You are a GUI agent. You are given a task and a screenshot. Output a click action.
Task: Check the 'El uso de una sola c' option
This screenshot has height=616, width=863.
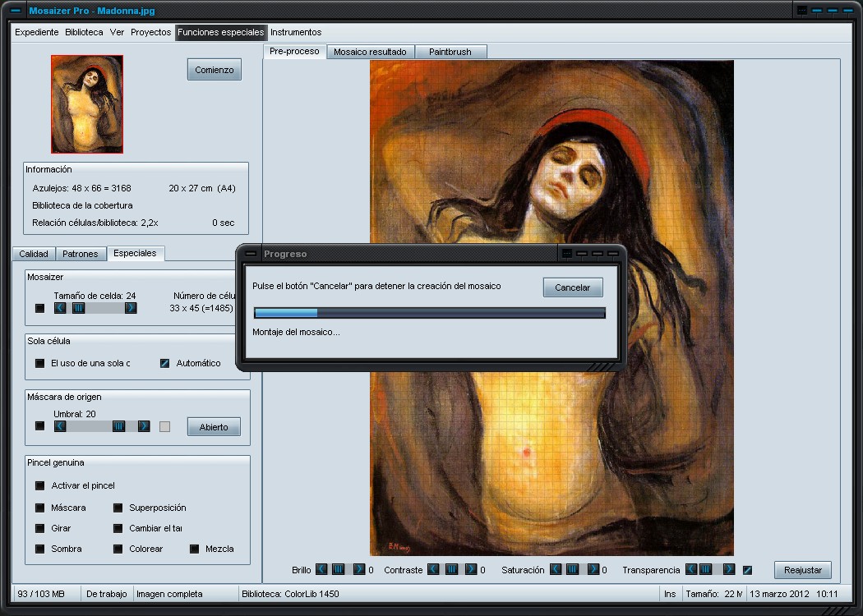point(39,363)
